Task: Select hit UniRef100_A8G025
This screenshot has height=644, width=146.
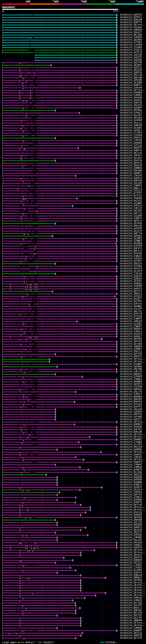Action: (131, 226)
